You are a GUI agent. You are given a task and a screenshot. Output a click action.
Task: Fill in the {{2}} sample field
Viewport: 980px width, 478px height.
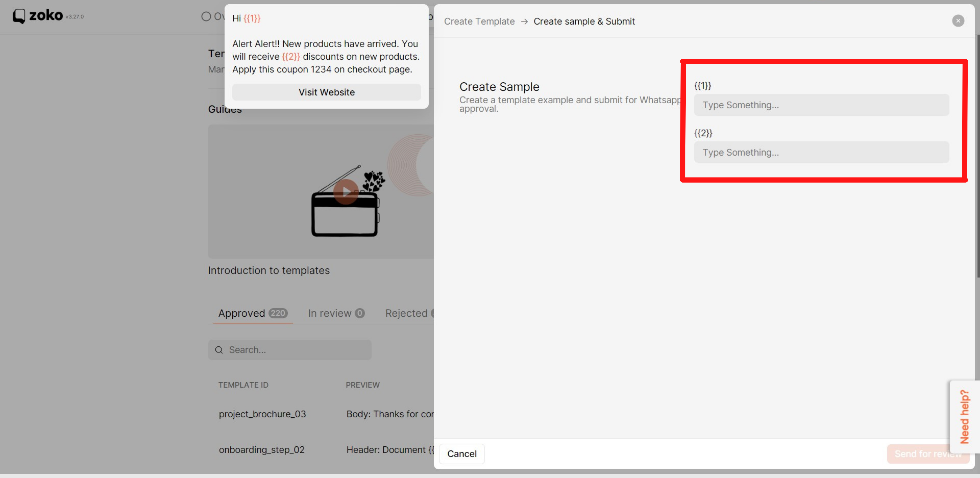click(x=821, y=152)
